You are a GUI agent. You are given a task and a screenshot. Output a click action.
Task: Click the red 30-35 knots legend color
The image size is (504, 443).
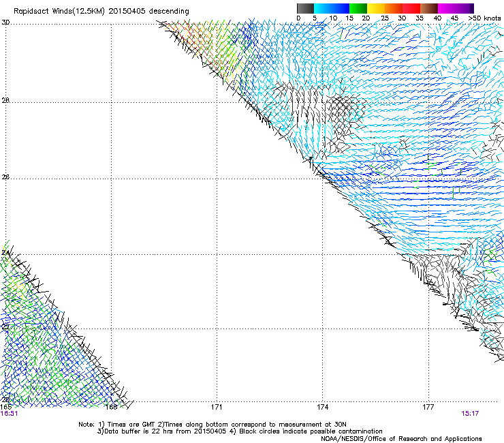pyautogui.click(x=411, y=8)
